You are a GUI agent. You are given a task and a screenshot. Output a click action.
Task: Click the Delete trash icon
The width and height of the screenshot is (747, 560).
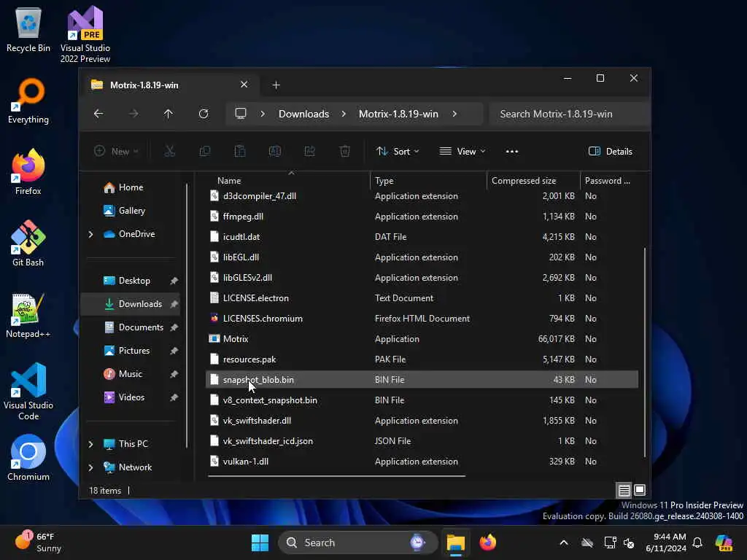click(345, 152)
